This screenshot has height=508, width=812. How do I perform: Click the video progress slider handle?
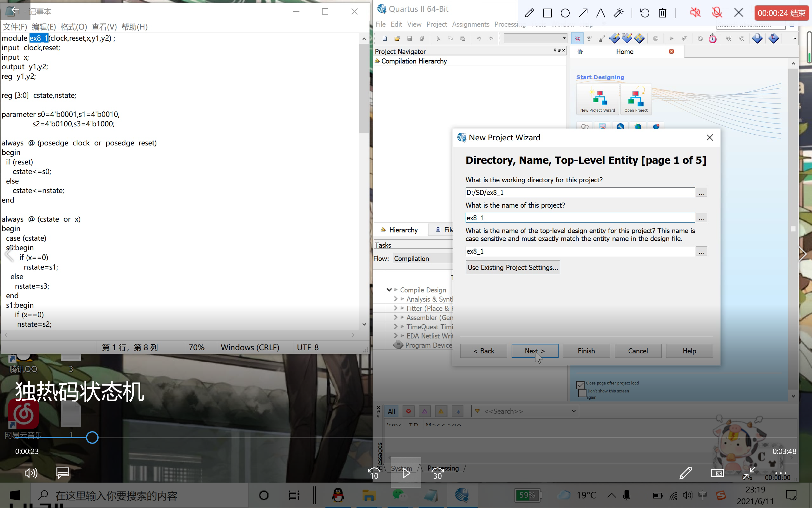pyautogui.click(x=92, y=438)
